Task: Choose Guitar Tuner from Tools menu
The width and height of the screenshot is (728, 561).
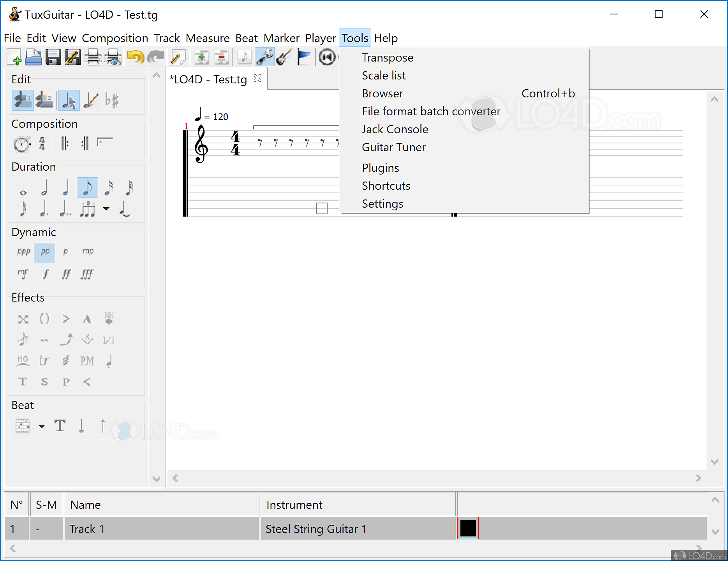Action: click(393, 147)
